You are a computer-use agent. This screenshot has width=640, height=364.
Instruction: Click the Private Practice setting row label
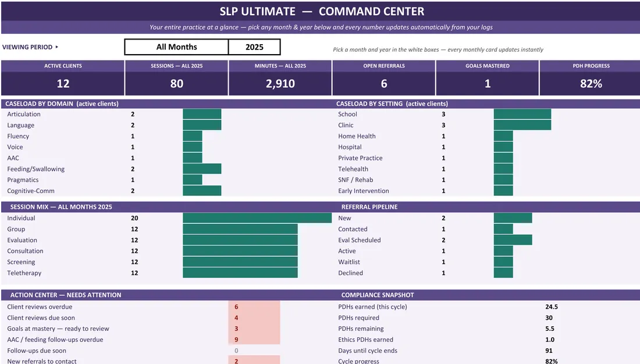click(x=360, y=158)
